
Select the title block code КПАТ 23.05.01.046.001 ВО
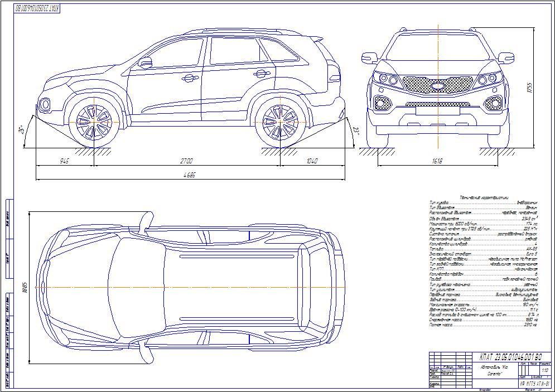point(510,357)
